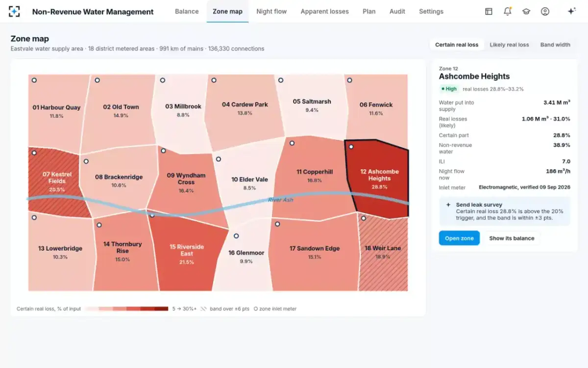This screenshot has width=588, height=368.
Task: Open the user account icon
Action: [x=545, y=11]
